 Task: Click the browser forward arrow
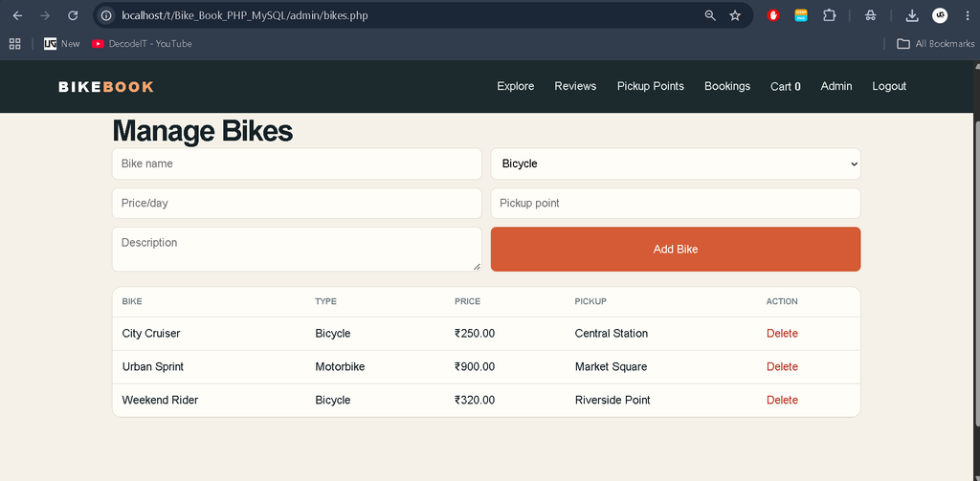45,15
